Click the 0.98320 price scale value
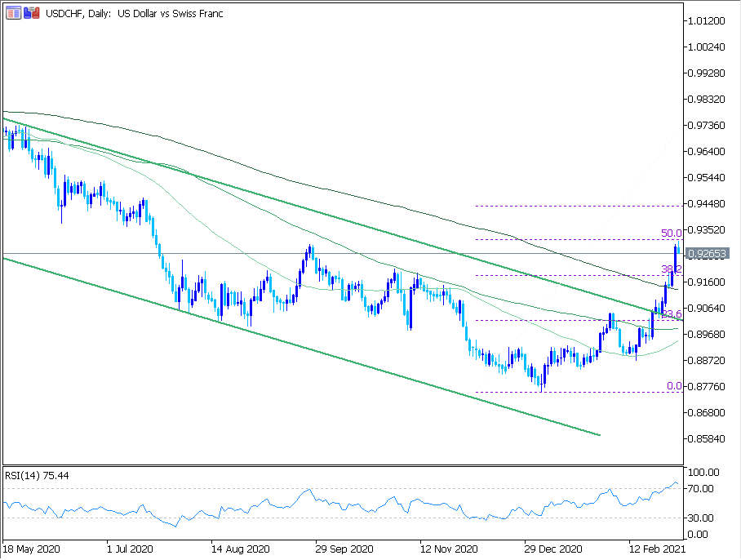 click(x=707, y=100)
